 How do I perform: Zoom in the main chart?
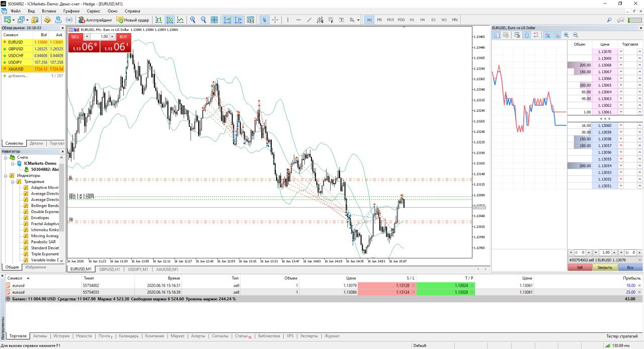coord(192,20)
